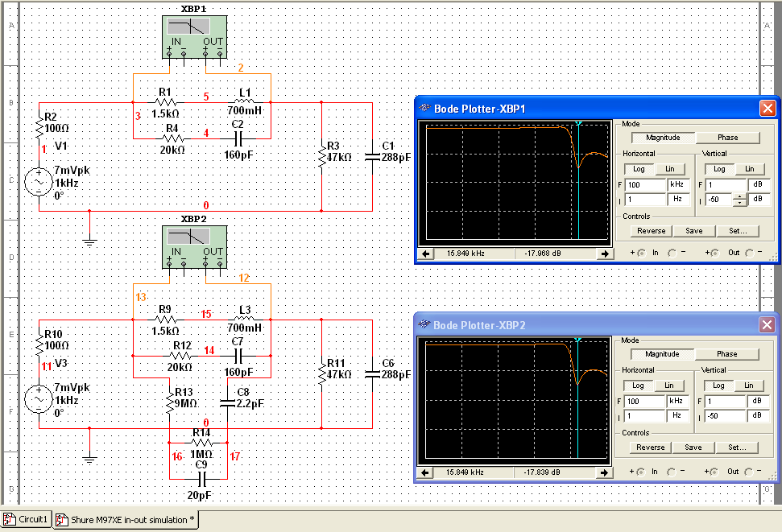The height and width of the screenshot is (532, 782).
Task: Select inductor L1 700mH symbol
Action: click(x=244, y=101)
